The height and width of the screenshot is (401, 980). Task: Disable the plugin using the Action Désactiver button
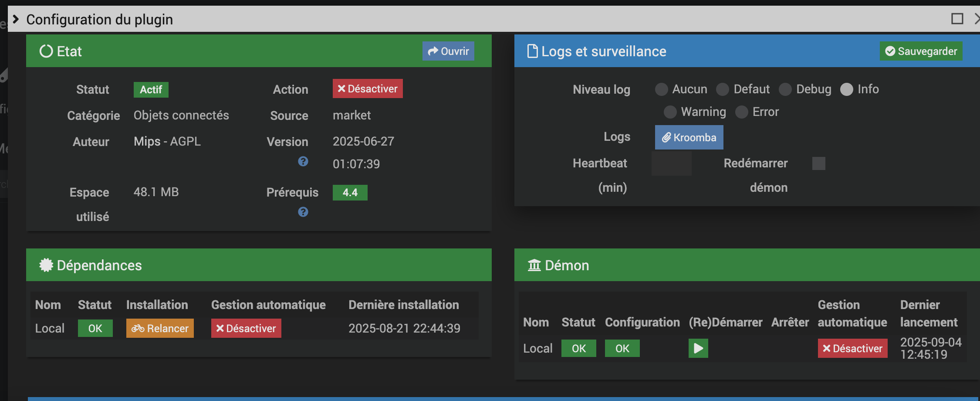tap(368, 89)
